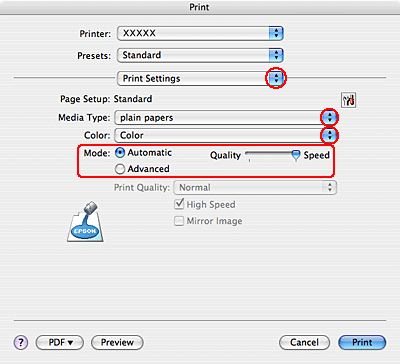400x364 pixels.
Task: Toggle the High Speed checkbox
Action: 179,204
